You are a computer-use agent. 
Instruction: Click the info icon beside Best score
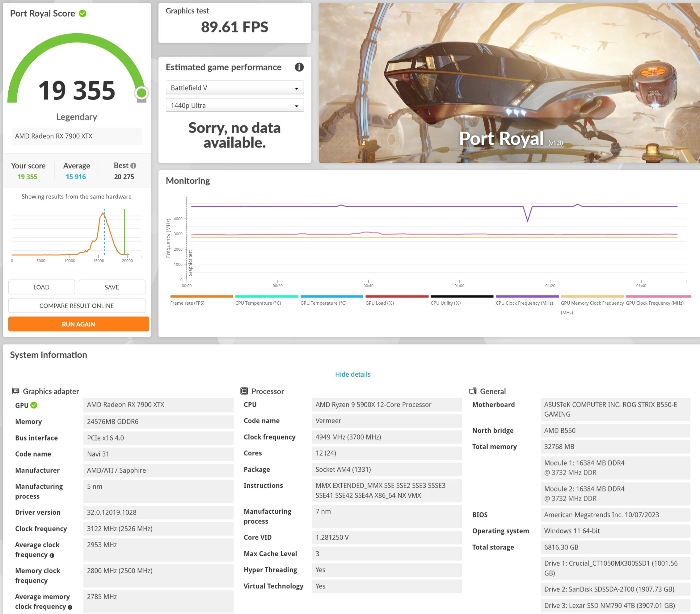[133, 166]
